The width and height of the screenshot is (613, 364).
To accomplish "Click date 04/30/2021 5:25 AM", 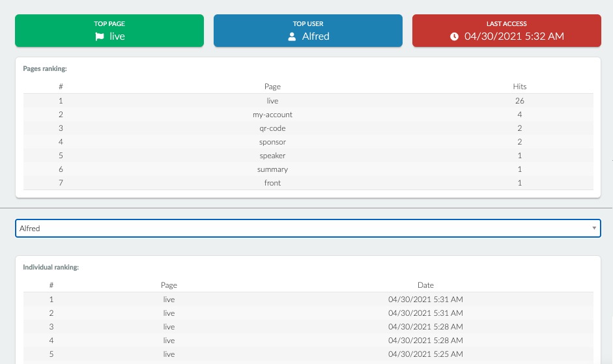I will pyautogui.click(x=425, y=354).
